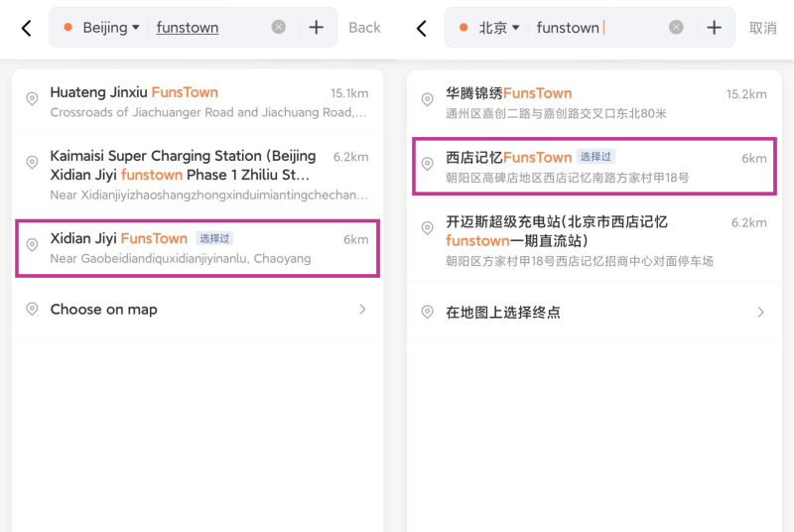Click location pin of 西店记忆FunsTown
Screen dimensions: 794x532
(428, 164)
